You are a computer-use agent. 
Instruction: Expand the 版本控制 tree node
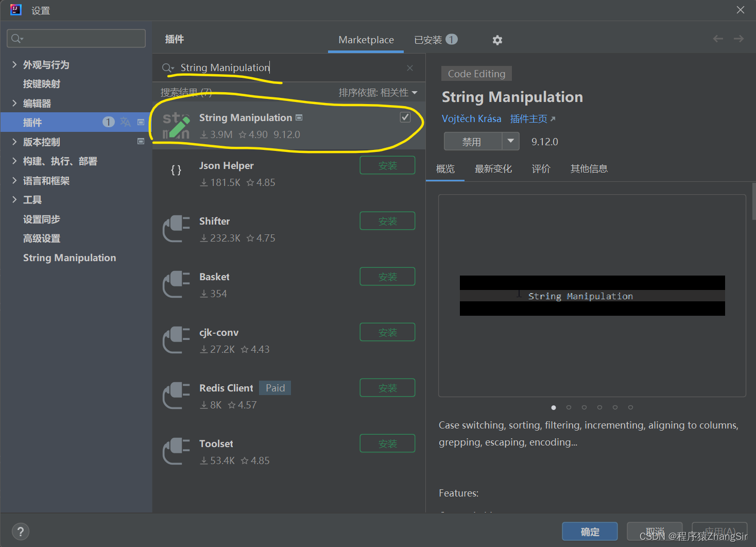pyautogui.click(x=14, y=142)
